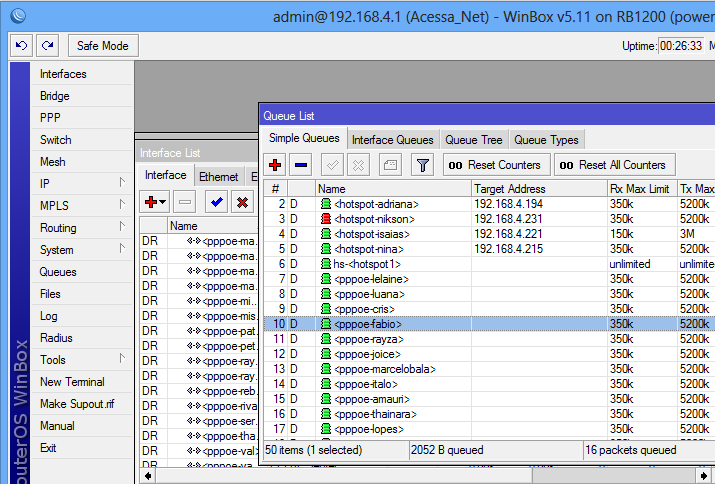Add a new queue with red plus
This screenshot has height=484, width=715.
(x=275, y=165)
